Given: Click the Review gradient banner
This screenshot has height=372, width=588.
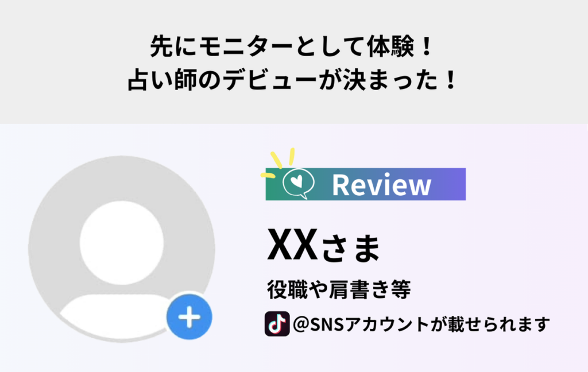Looking at the screenshot, I should coord(366,184).
